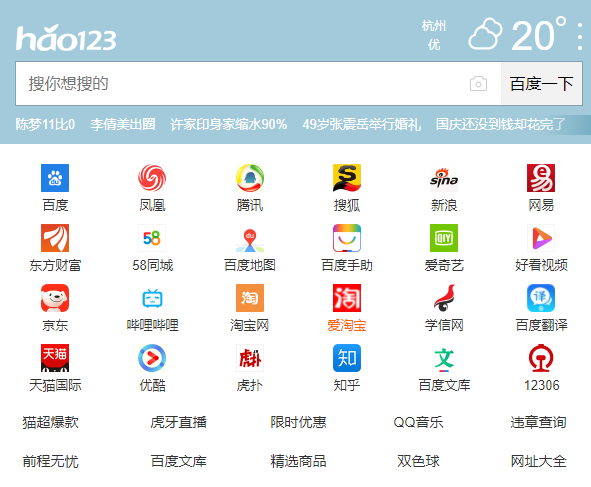Viewport: 591px width, 487px height.
Task: Open the Baidu Translate (百度翻译) icon
Action: pyautogui.click(x=541, y=298)
